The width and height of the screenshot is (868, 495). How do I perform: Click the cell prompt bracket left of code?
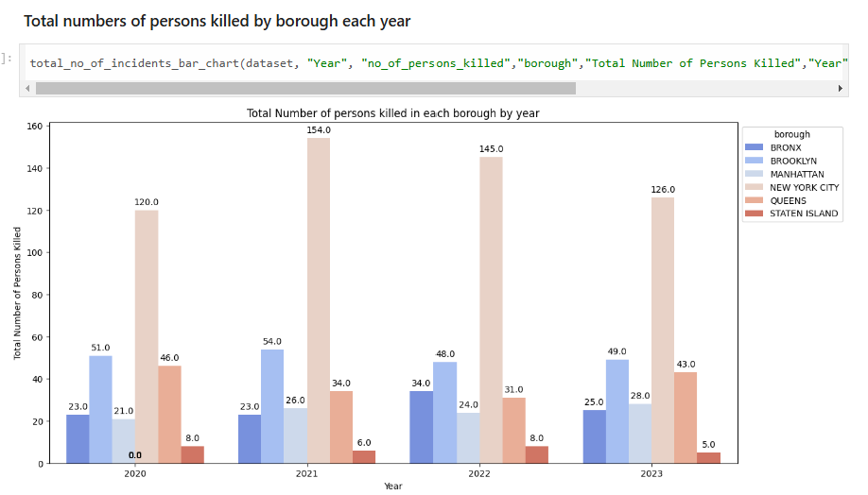point(6,58)
